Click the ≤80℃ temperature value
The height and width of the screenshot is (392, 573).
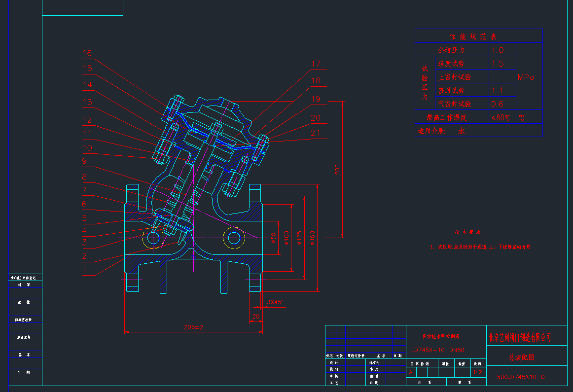tap(500, 118)
